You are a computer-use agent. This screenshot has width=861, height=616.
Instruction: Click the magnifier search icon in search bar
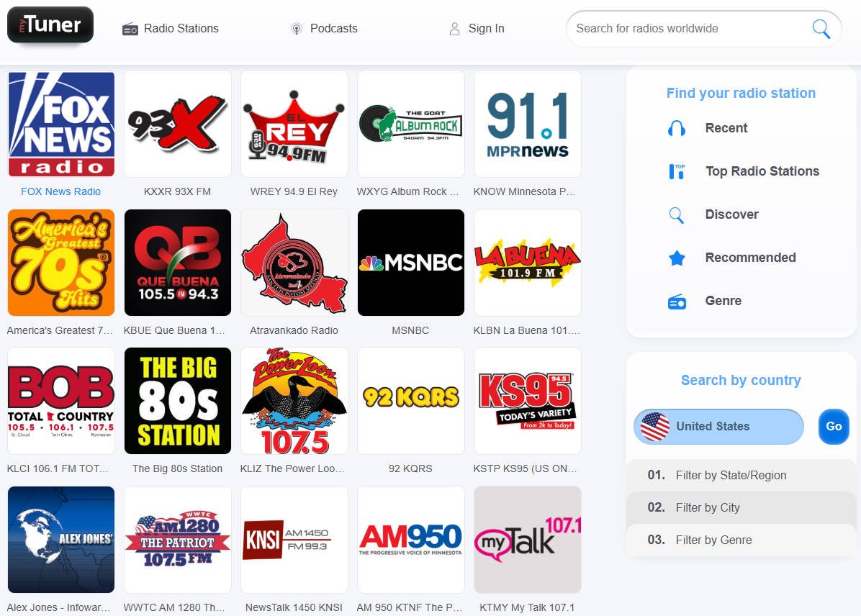821,29
